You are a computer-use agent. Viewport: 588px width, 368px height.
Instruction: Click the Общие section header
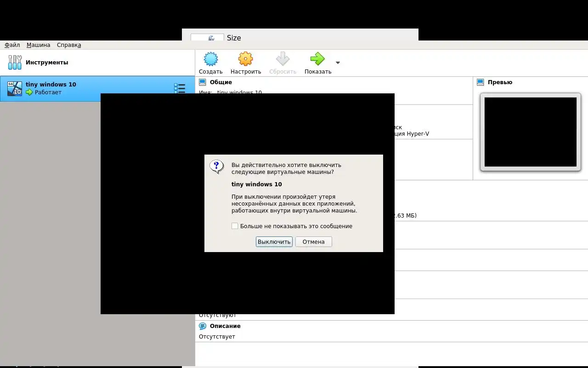(x=221, y=82)
